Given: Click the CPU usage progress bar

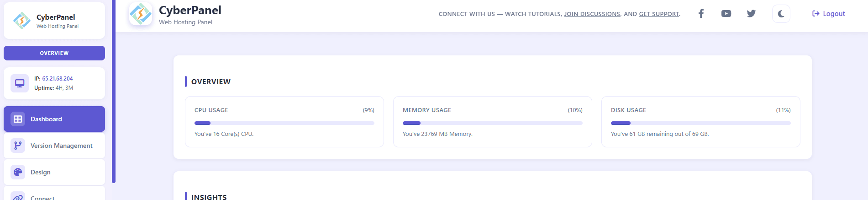Looking at the screenshot, I should coord(284,123).
